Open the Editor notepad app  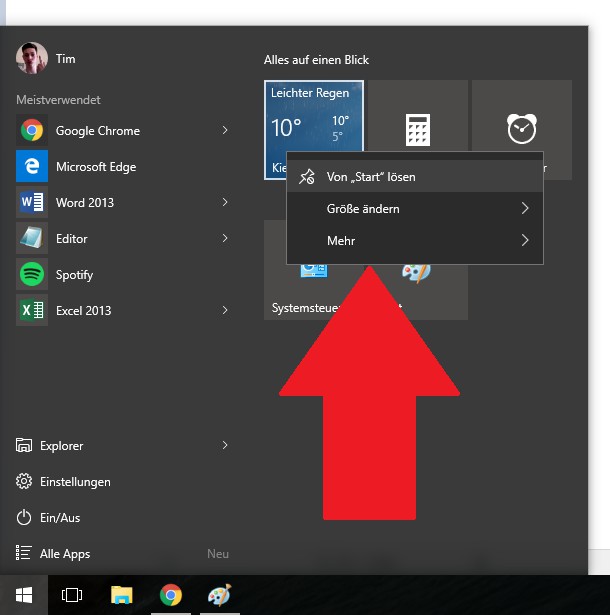pyautogui.click(x=71, y=239)
